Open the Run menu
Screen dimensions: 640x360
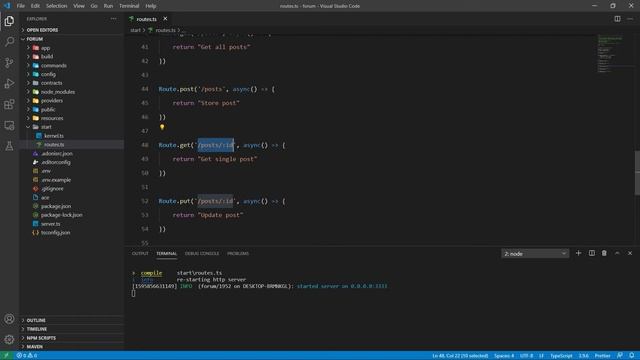(x=108, y=6)
